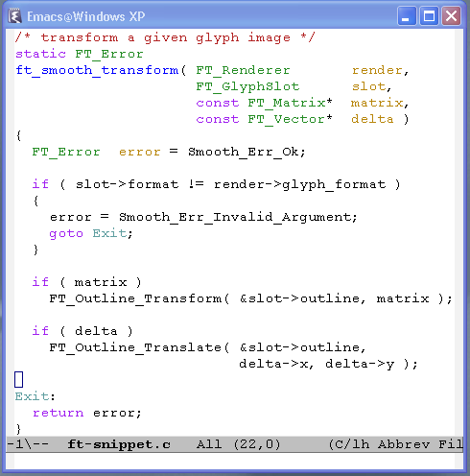Click the 'slot,' parameter name
The image size is (470, 476).
point(371,86)
